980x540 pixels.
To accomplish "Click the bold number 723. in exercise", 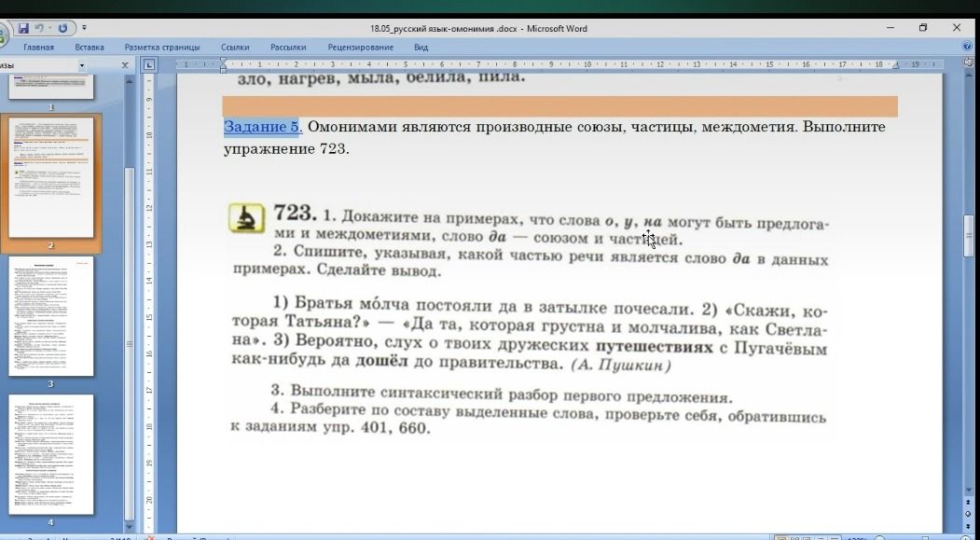I will [x=295, y=214].
